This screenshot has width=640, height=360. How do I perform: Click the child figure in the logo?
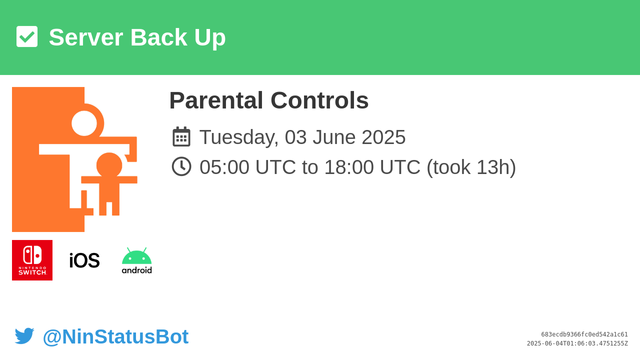tap(109, 184)
